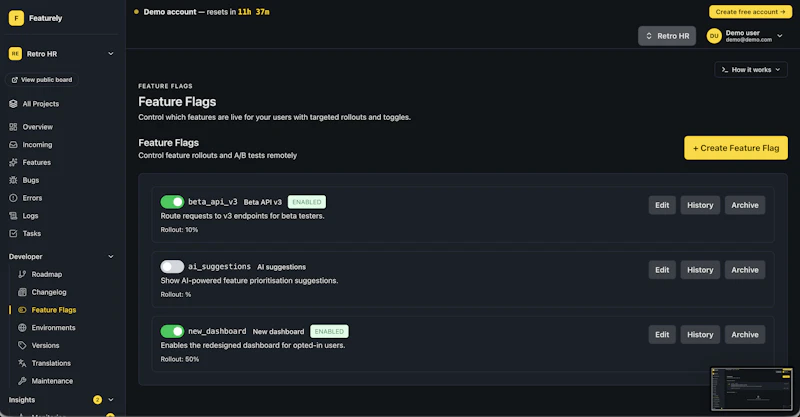This screenshot has width=800, height=417.
Task: Click the All Projects stack icon
Action: pyautogui.click(x=13, y=104)
